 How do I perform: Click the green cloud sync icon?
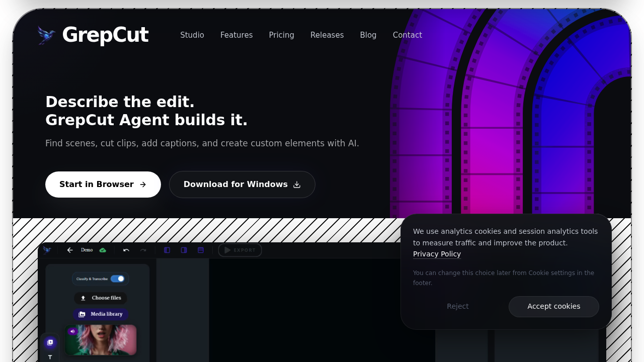click(x=103, y=250)
